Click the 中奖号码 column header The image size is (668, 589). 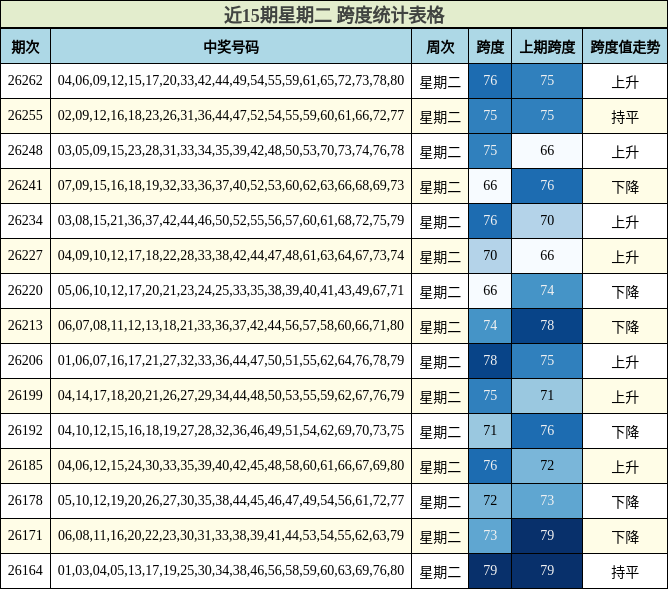tap(231, 46)
